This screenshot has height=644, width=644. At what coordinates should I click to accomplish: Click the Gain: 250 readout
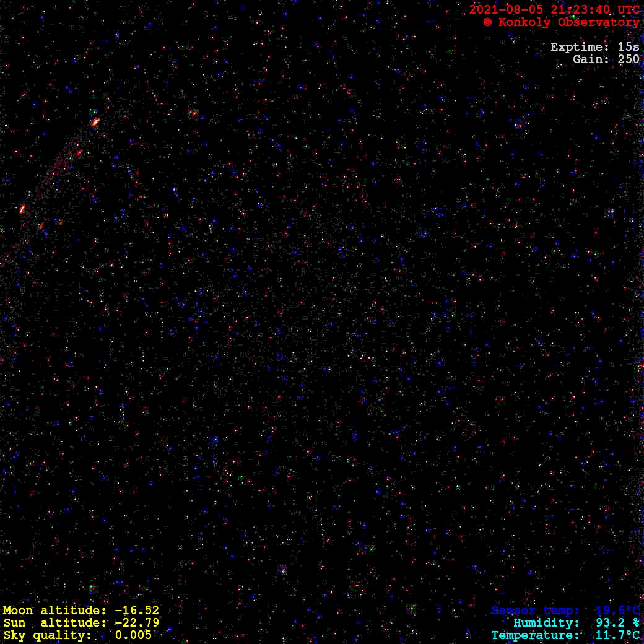coord(606,59)
